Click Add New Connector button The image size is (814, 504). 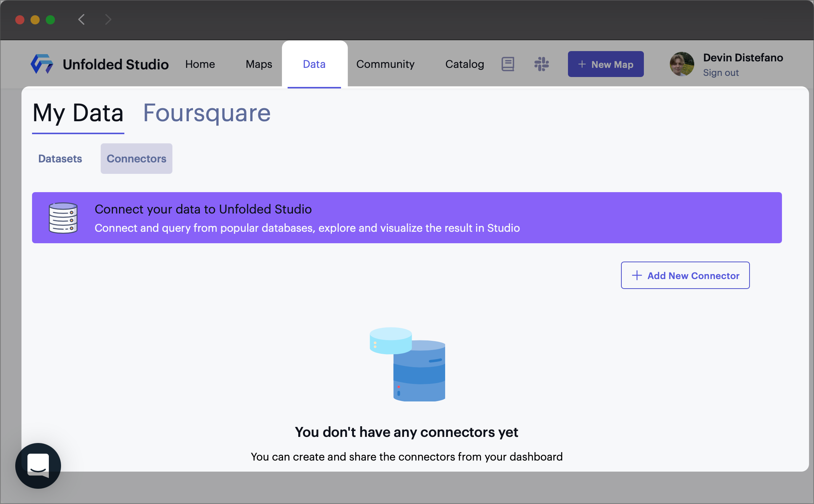point(686,276)
